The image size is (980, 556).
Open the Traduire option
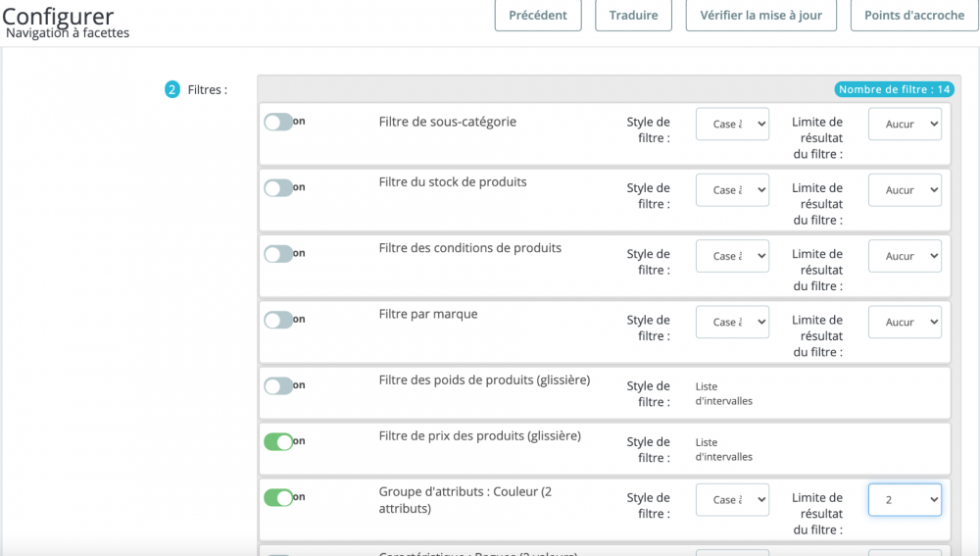(633, 16)
